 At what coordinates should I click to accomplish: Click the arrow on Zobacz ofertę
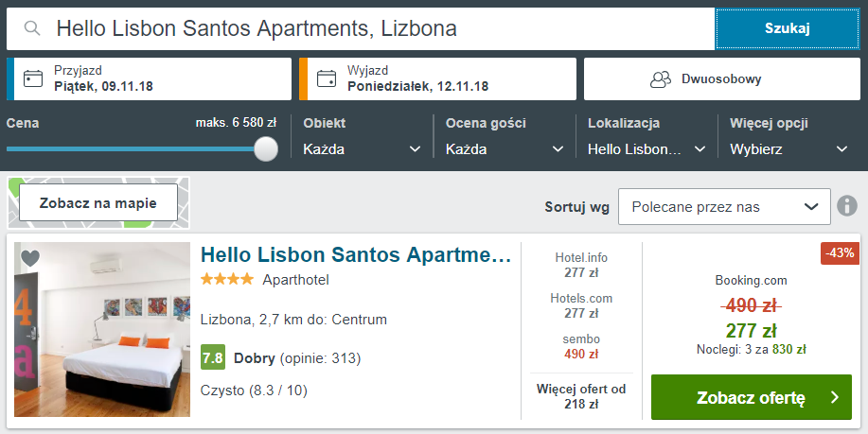click(835, 397)
